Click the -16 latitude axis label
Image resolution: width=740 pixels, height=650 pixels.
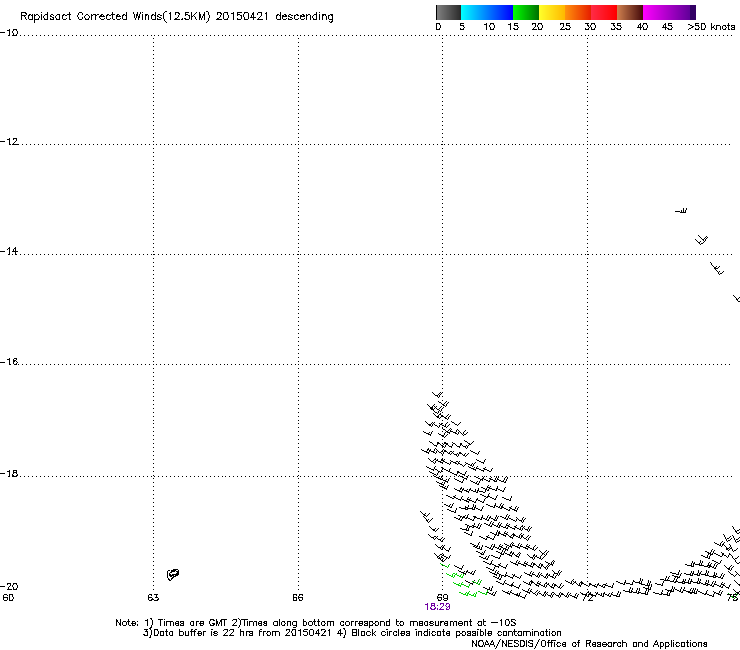point(9,362)
